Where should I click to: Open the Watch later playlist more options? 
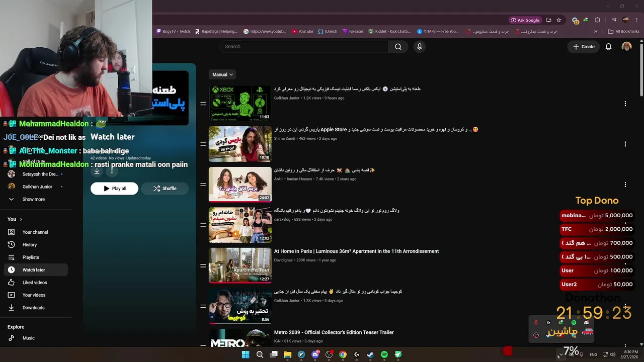(x=112, y=171)
